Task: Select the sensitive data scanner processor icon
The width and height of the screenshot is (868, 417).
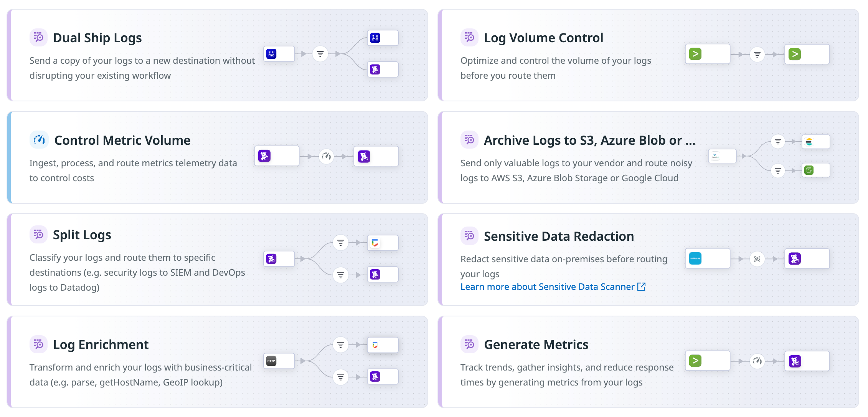Action: coord(757,259)
